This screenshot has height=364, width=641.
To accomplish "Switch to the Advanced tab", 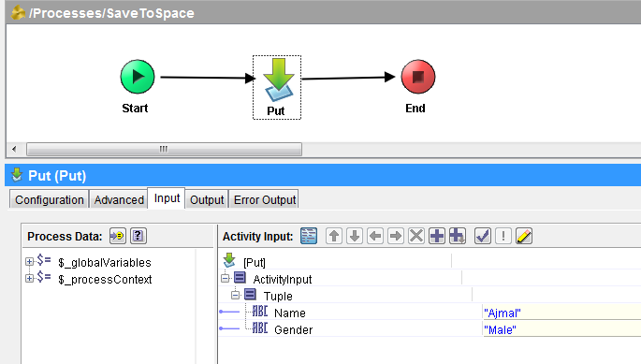I will (x=119, y=199).
